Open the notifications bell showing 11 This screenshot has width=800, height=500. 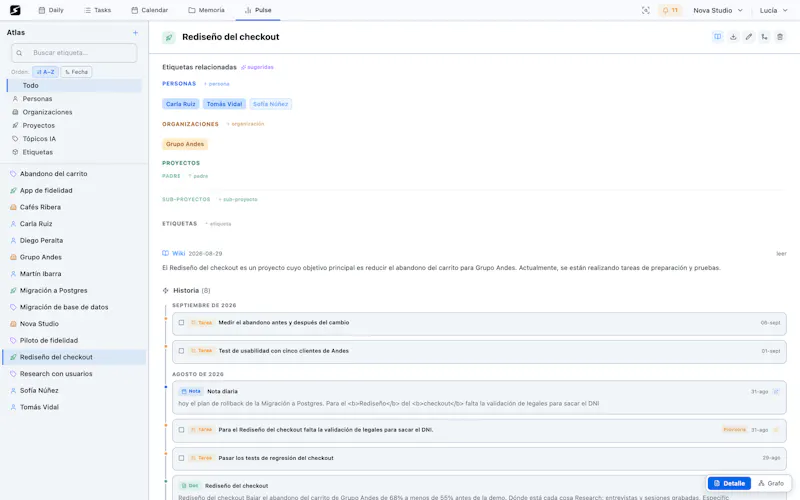tap(670, 10)
